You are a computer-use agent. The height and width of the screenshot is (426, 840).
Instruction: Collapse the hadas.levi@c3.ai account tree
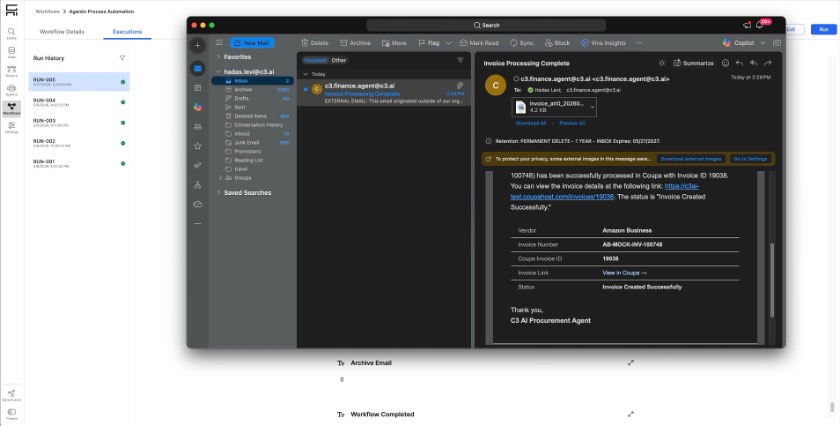[219, 71]
